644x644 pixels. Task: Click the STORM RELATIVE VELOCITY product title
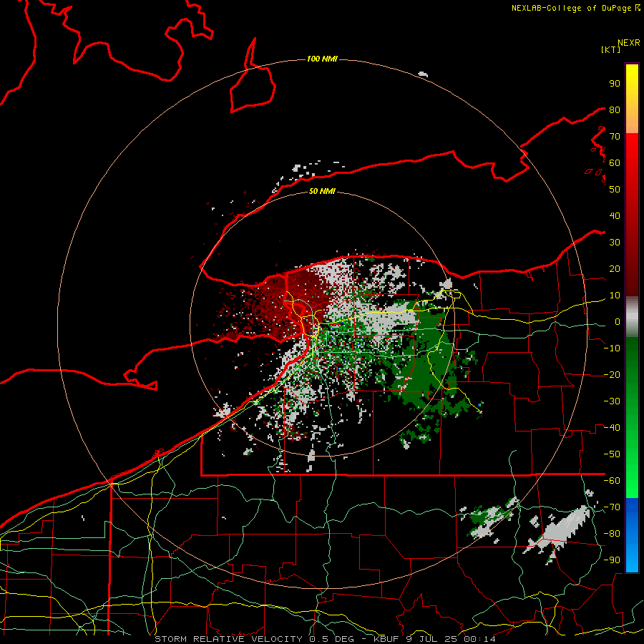point(228,639)
